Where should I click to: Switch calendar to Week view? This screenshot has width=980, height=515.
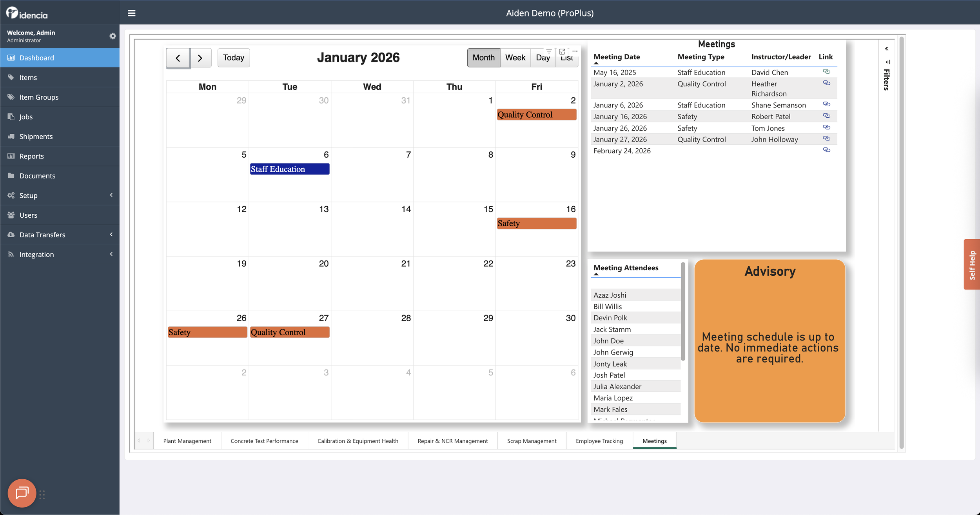pyautogui.click(x=515, y=58)
